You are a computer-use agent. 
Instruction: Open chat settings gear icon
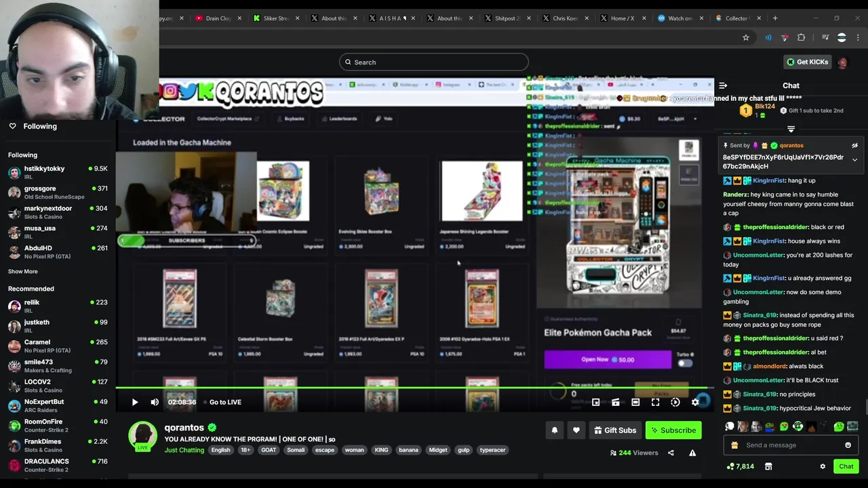tap(823, 466)
